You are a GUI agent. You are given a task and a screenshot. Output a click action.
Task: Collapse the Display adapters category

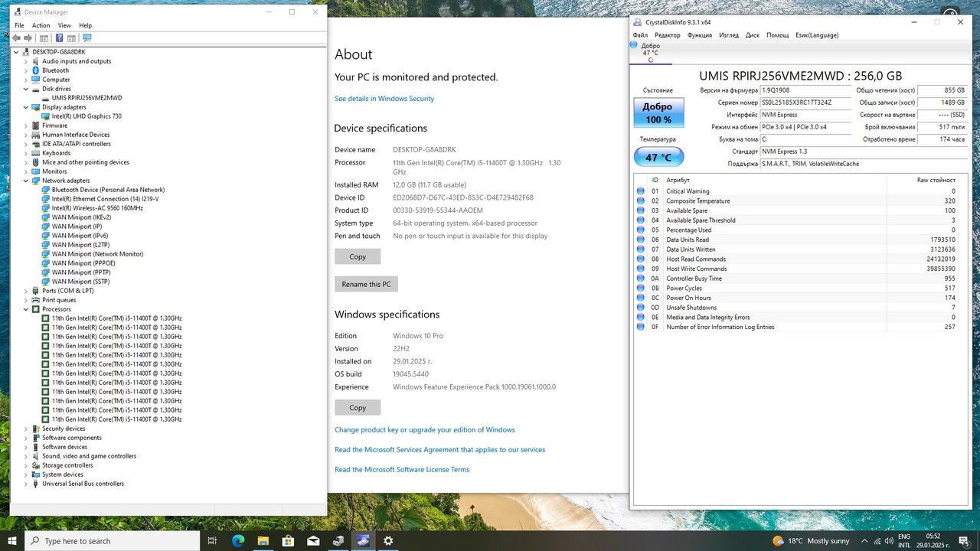(x=26, y=107)
